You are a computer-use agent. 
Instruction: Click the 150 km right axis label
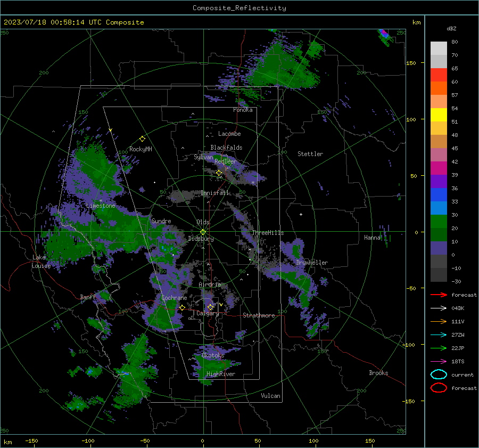tap(411, 63)
